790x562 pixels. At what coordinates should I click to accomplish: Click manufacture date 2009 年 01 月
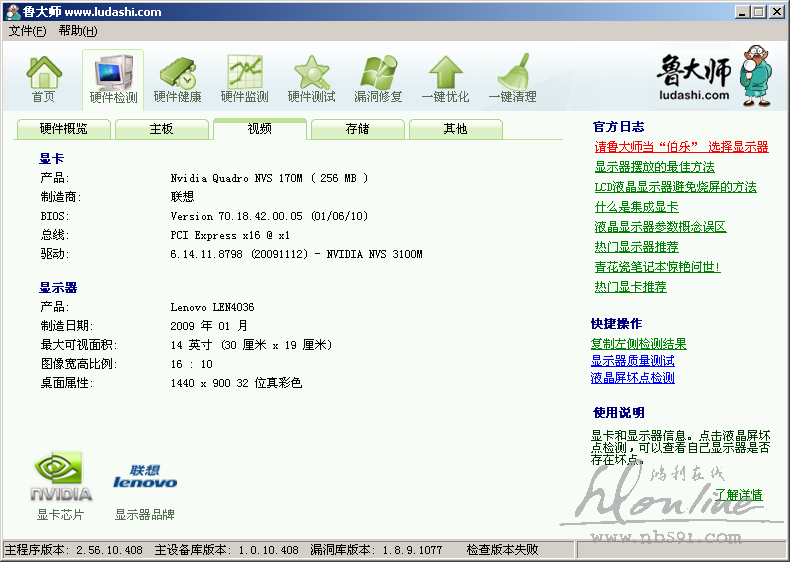coord(209,326)
